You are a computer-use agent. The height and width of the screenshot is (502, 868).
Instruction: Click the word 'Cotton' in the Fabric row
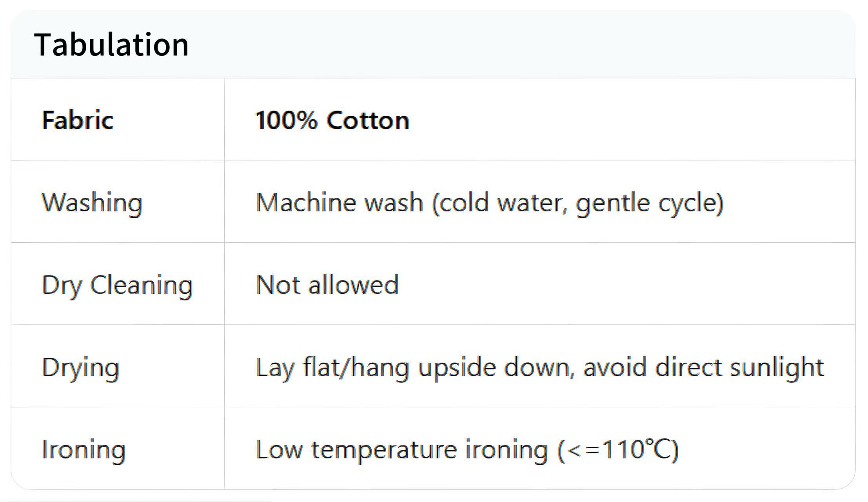tap(368, 120)
